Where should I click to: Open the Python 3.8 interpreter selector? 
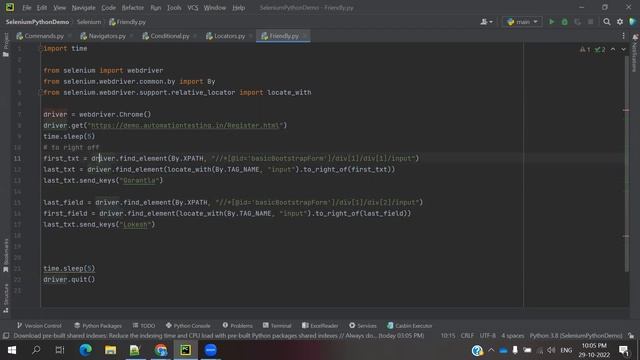[x=576, y=336]
